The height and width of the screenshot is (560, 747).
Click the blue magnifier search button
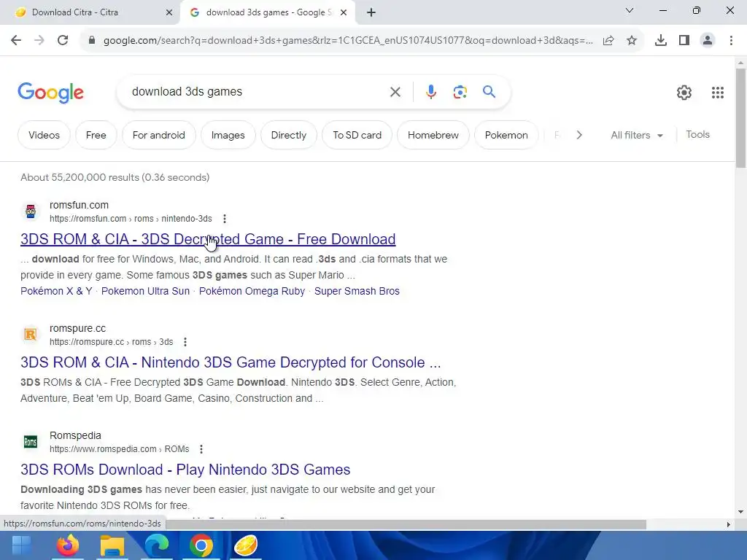[x=489, y=91]
